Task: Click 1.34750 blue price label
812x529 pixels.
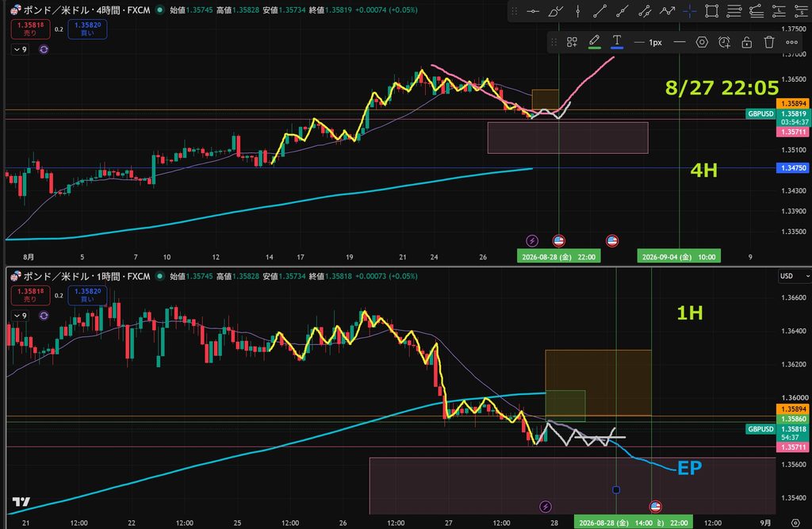Action: (x=793, y=168)
